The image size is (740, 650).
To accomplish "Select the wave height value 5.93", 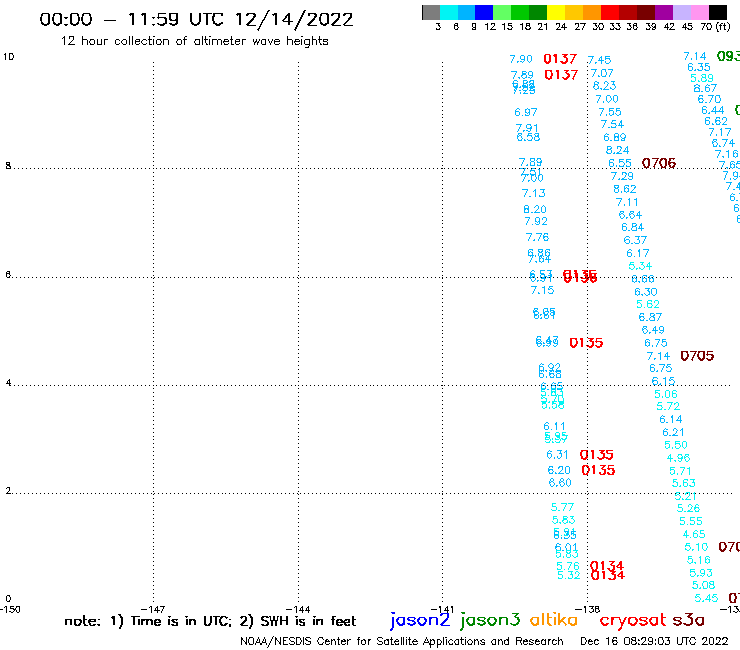I will [701, 573].
